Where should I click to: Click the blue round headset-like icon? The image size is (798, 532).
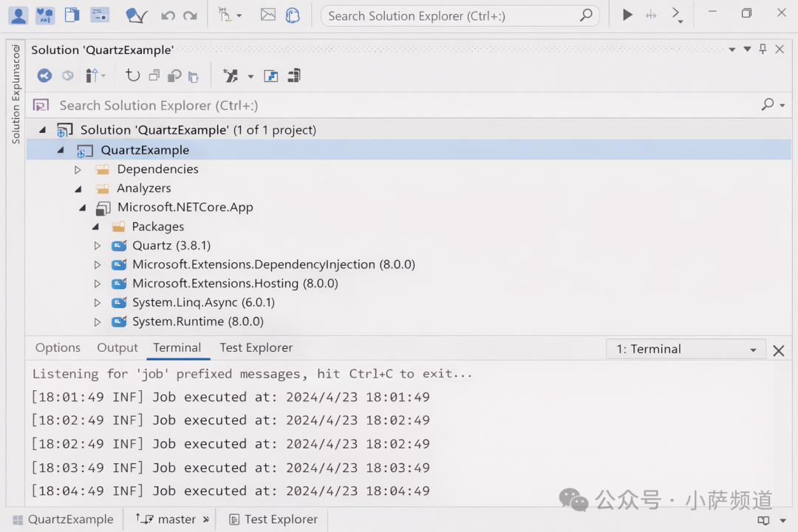pos(293,16)
